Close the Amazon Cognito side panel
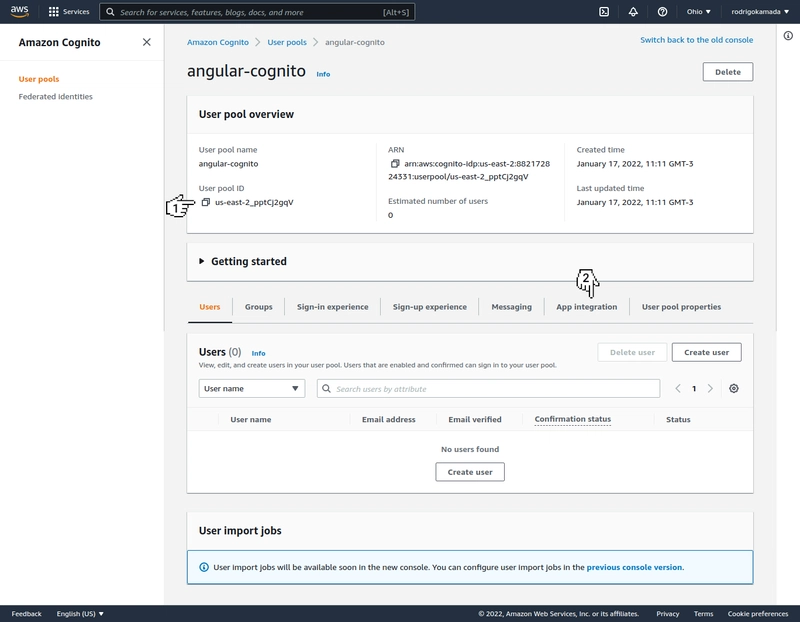 point(146,42)
